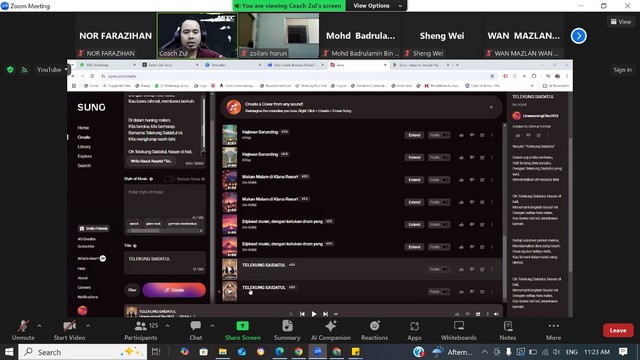Open Zoom Reactions panel
Image resolution: width=640 pixels, height=360 pixels.
point(374,331)
